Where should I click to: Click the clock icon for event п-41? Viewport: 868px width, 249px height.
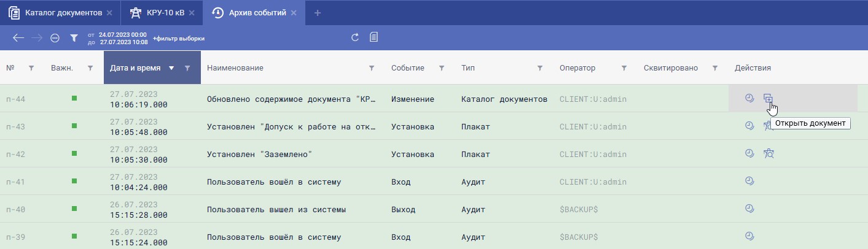749,181
